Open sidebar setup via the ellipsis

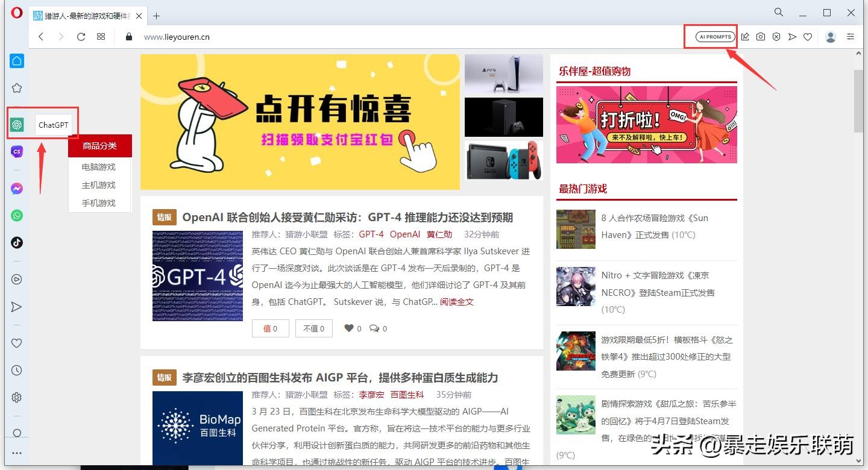coord(16,453)
